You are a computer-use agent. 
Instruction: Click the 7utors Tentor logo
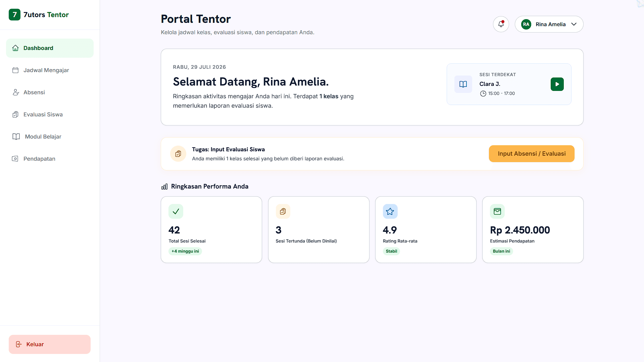point(39,15)
